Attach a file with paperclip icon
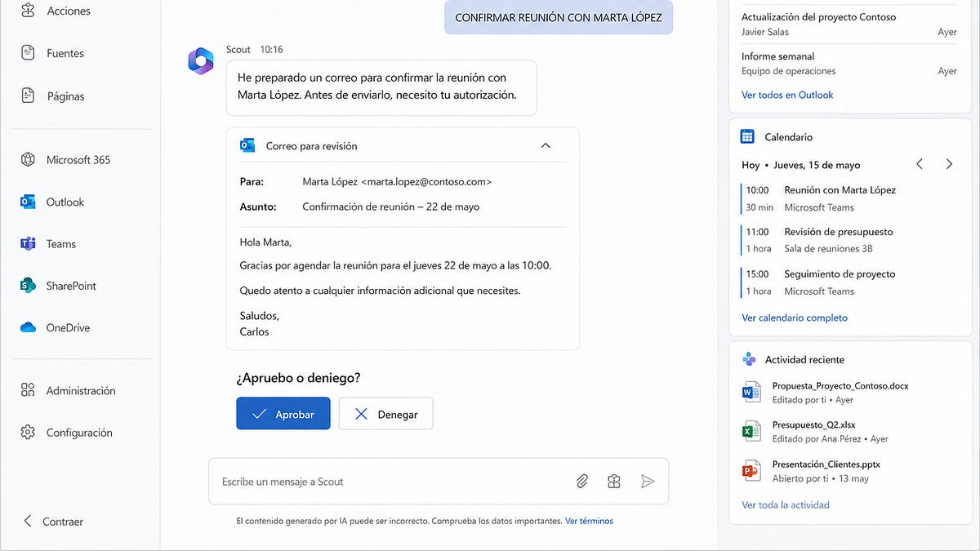980x551 pixels. [582, 482]
